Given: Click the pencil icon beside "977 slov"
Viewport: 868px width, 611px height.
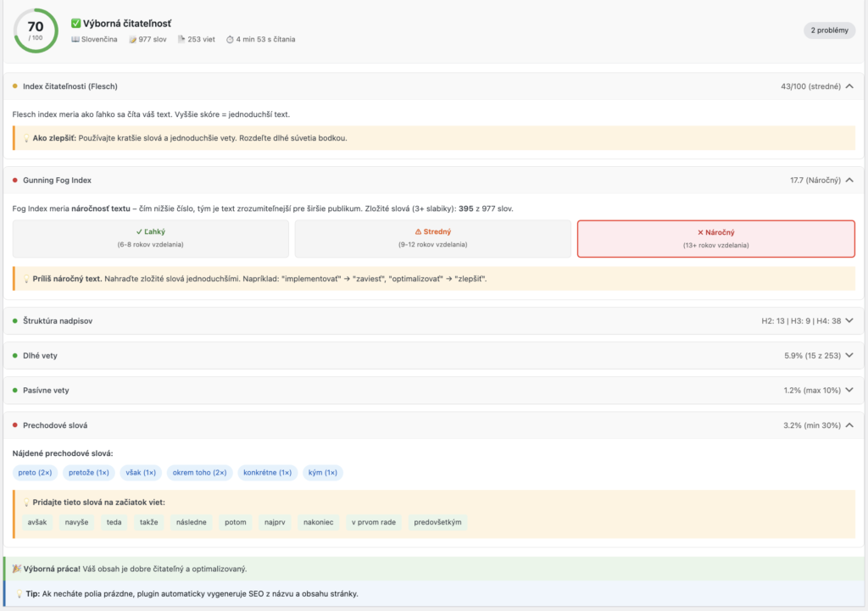Looking at the screenshot, I should pos(131,39).
